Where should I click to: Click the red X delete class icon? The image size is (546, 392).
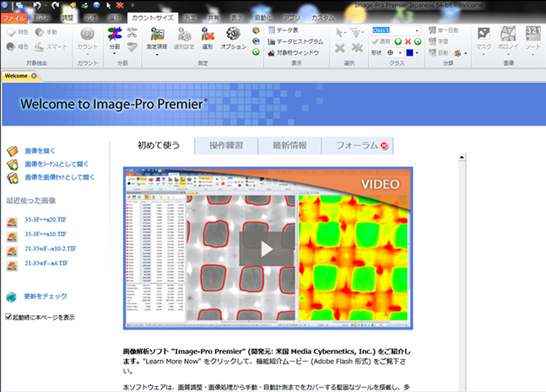tap(408, 42)
